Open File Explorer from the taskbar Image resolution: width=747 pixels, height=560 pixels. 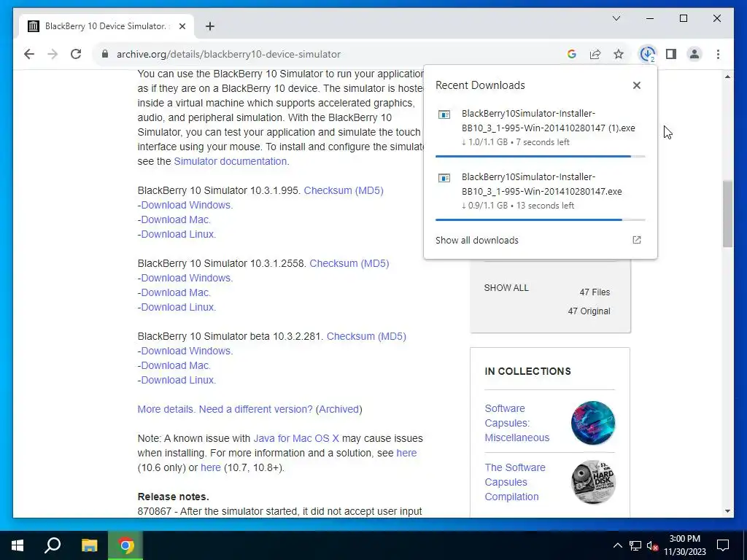pyautogui.click(x=89, y=545)
